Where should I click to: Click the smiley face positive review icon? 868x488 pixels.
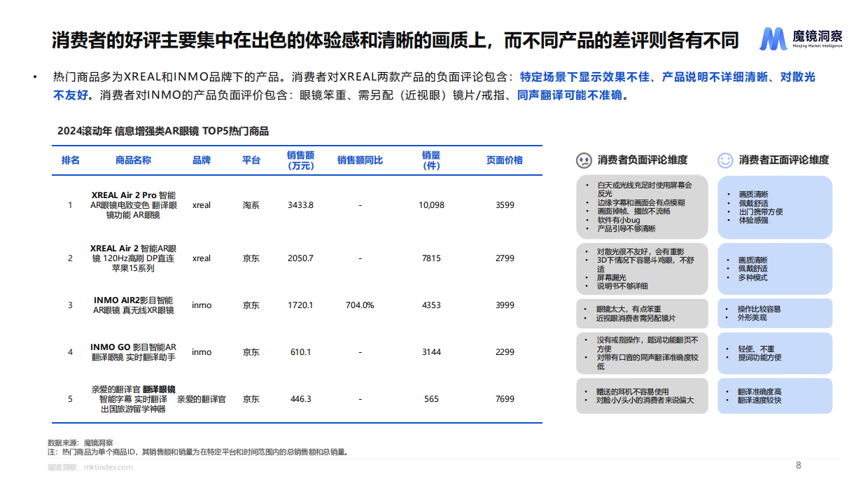click(726, 160)
